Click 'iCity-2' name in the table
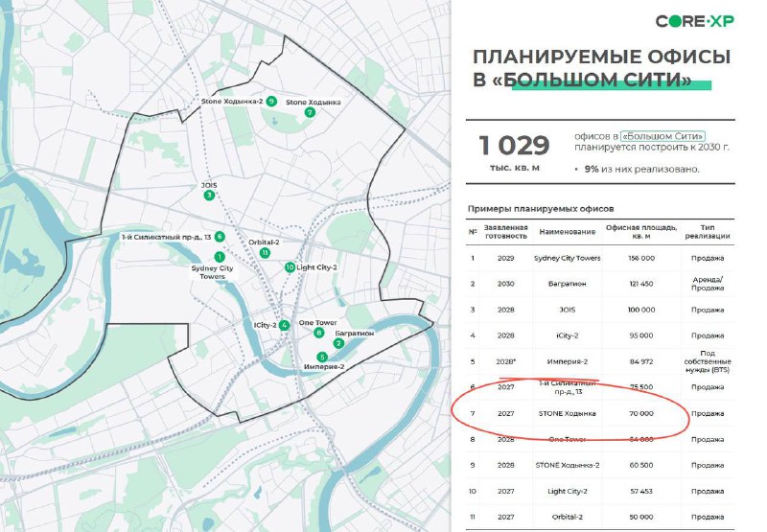 point(567,335)
